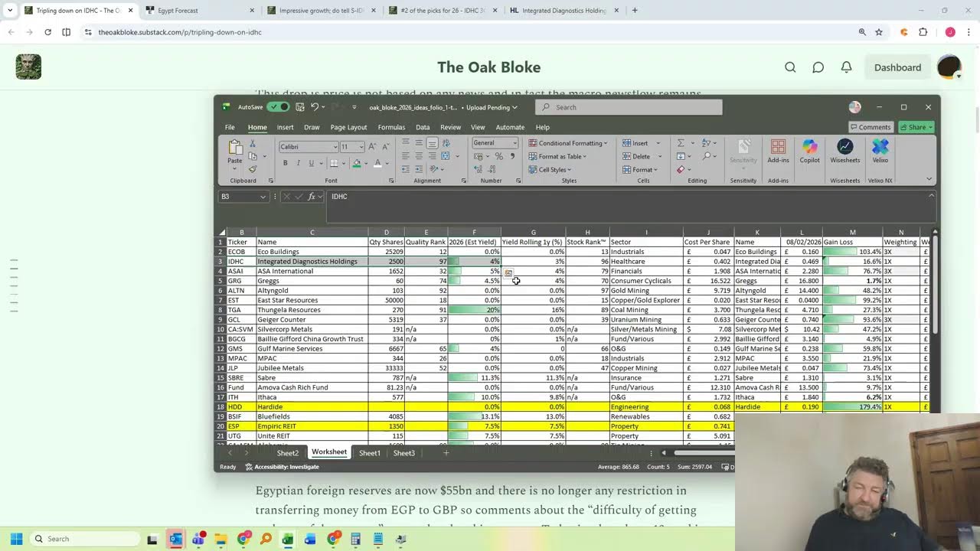Click the font fill color bucket

click(356, 163)
